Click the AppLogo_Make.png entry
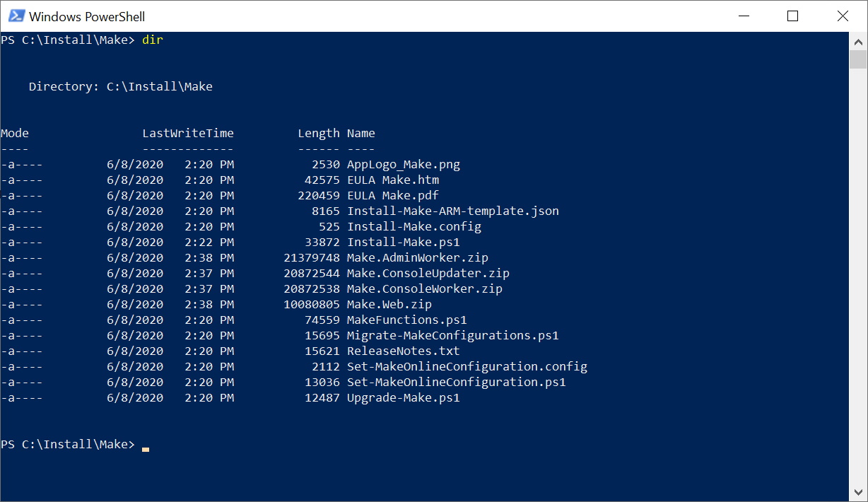 coord(403,164)
